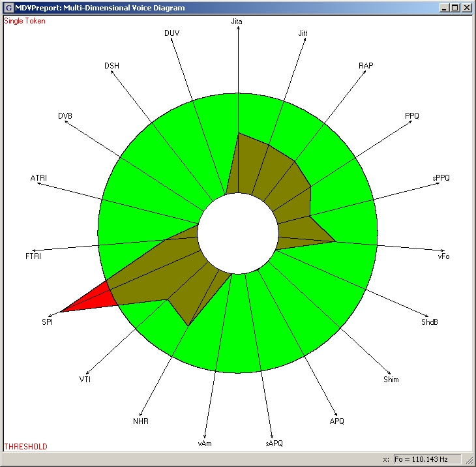Screen dimensions: 476x467
Task: Select the Jita axis label
Action: click(237, 22)
